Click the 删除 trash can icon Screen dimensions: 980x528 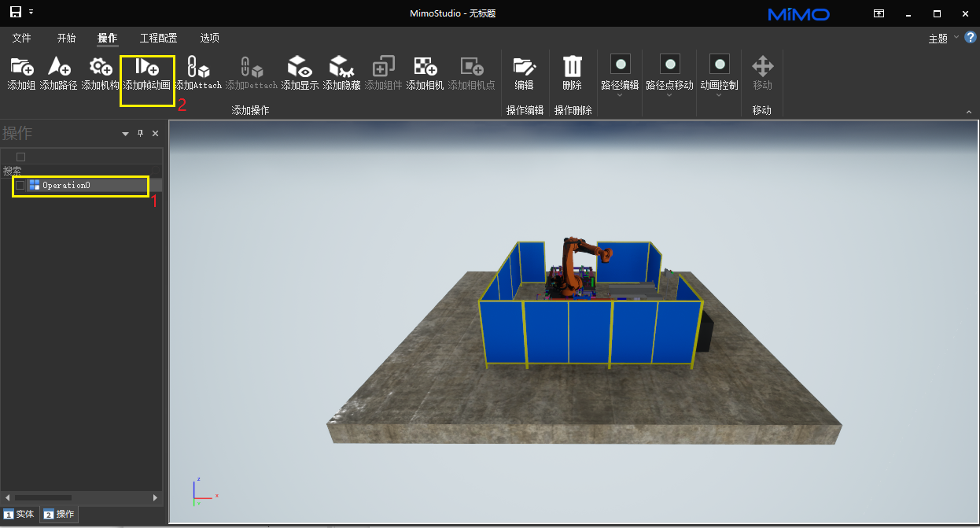point(572,67)
